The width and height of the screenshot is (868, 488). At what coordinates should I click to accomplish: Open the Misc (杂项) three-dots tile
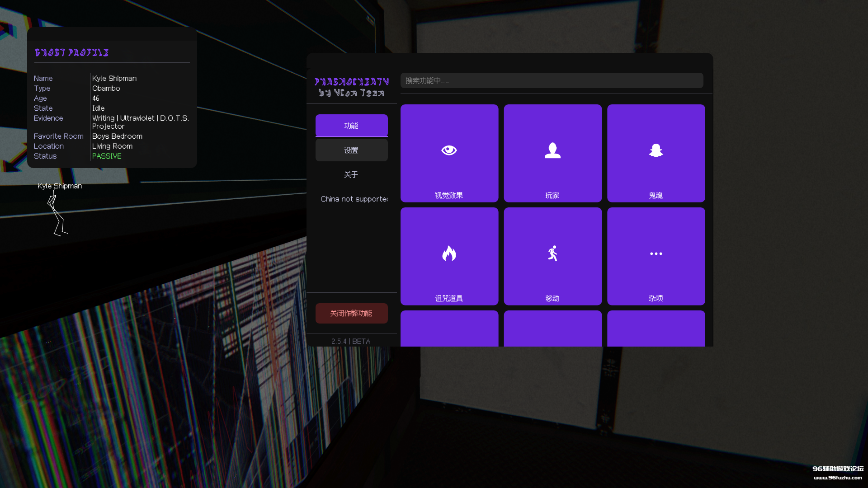click(x=656, y=256)
